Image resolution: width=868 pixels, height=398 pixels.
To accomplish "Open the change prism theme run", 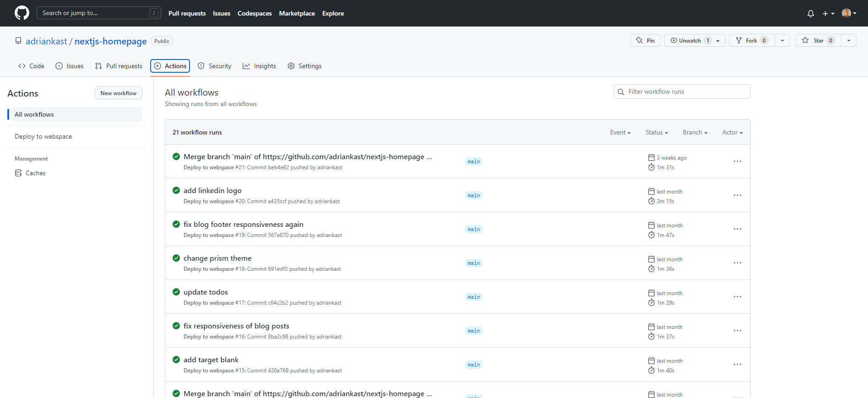I will [217, 258].
